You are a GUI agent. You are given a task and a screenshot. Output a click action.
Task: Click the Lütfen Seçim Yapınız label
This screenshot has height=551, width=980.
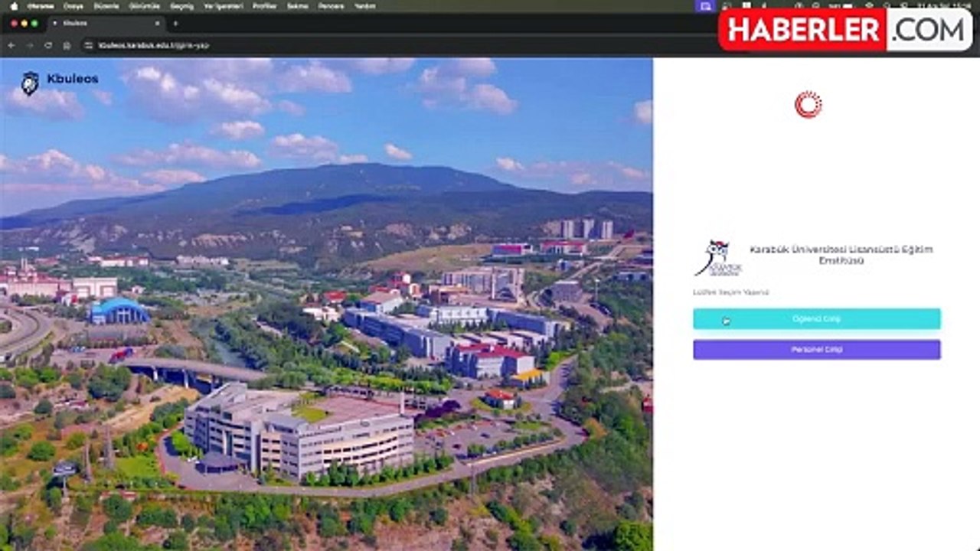point(730,292)
